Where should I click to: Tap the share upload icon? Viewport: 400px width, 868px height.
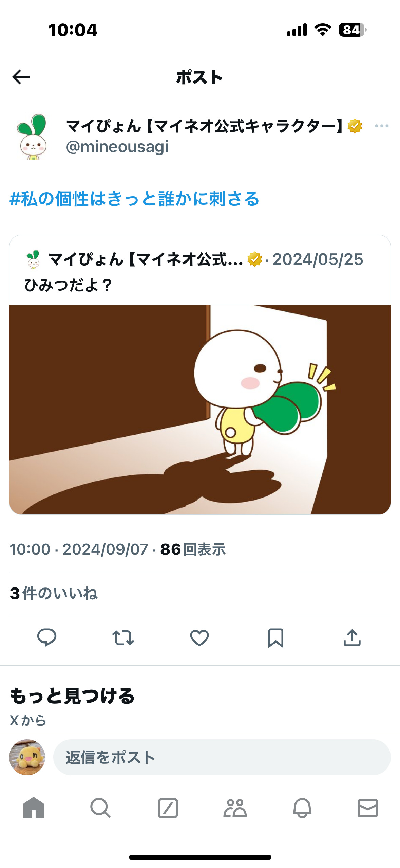[x=352, y=637]
